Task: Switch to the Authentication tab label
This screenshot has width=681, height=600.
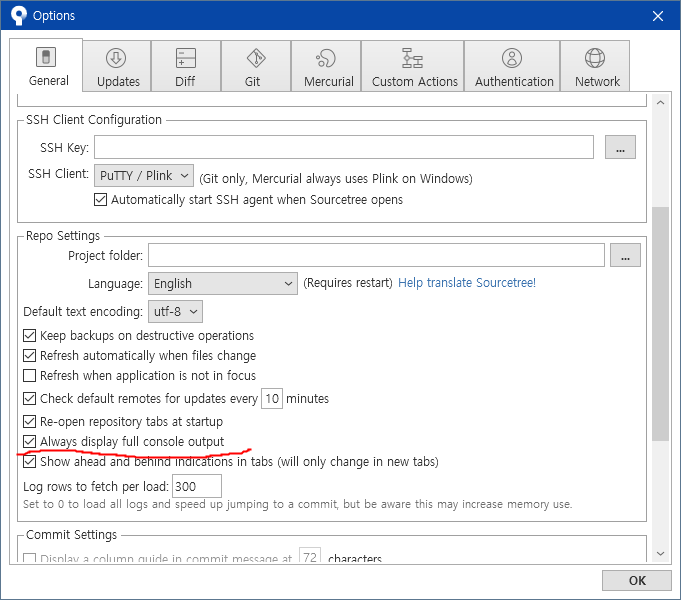Action: (x=514, y=82)
